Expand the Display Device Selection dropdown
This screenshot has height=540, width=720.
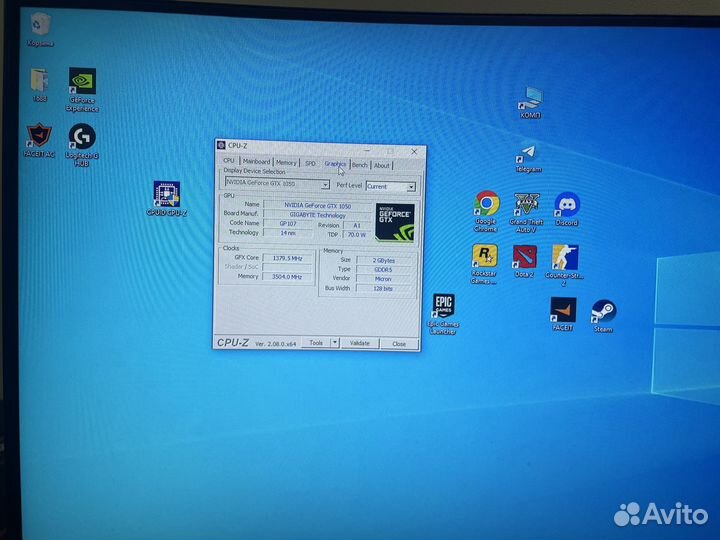coord(325,185)
